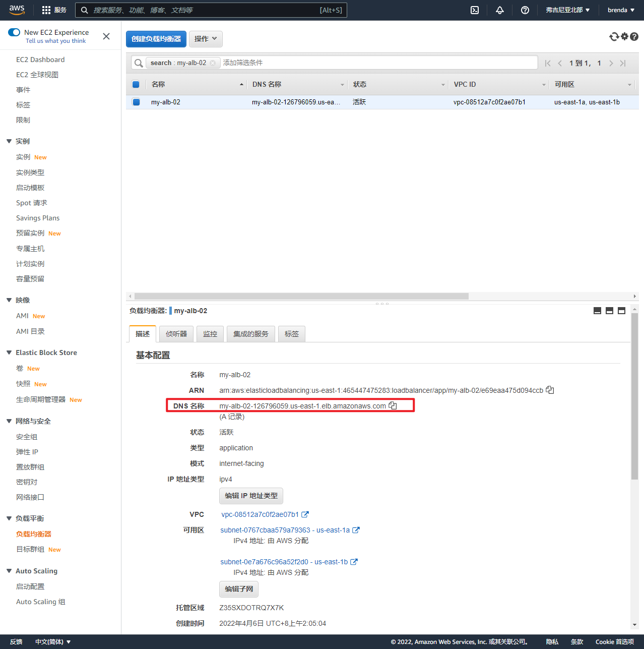Open 安全组 in sidebar
The image size is (644, 649).
click(27, 437)
